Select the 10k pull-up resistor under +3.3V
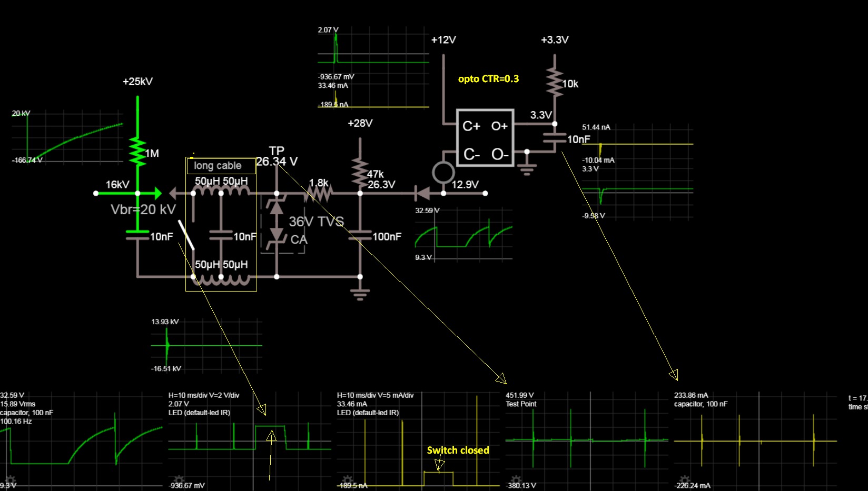Image resolution: width=868 pixels, height=491 pixels. [x=555, y=83]
